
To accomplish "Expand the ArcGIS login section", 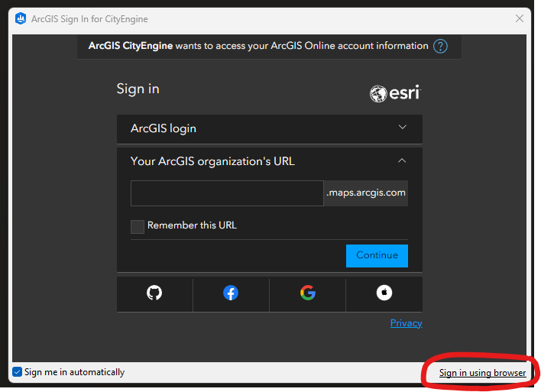I will pyautogui.click(x=270, y=128).
